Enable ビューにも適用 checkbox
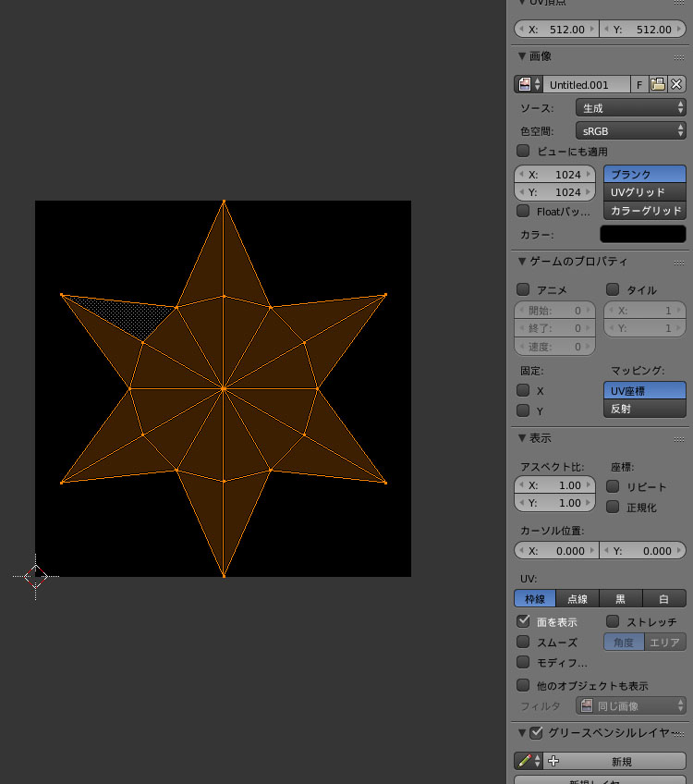The height and width of the screenshot is (784, 693). tap(523, 151)
